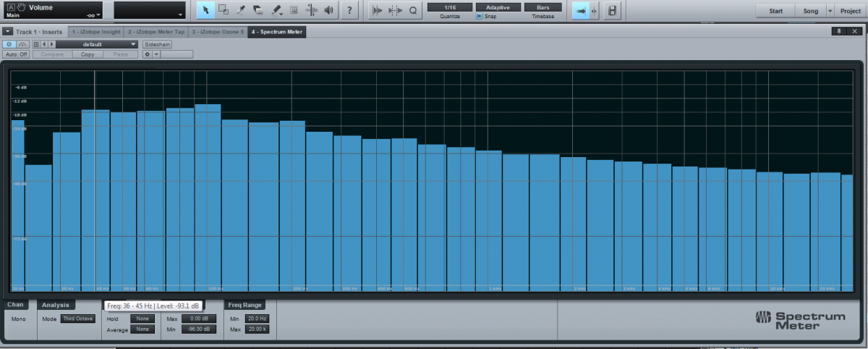Click the Min frequency 20.0 Hz field
The image size is (868, 349).
257,319
